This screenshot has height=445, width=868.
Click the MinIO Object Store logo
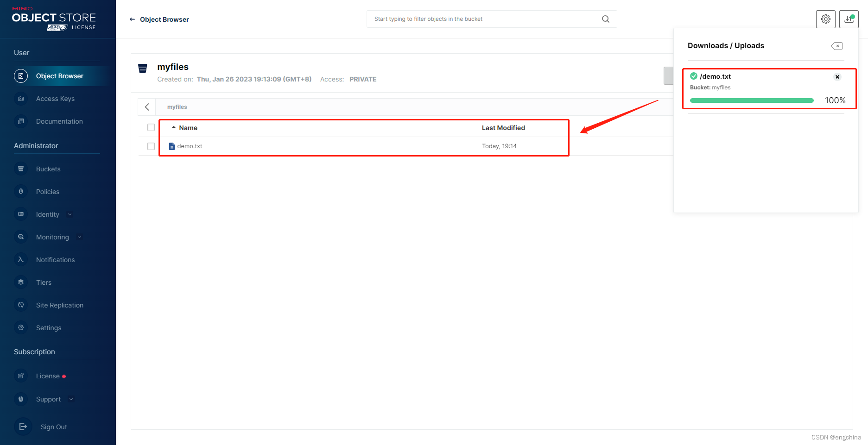tap(54, 19)
